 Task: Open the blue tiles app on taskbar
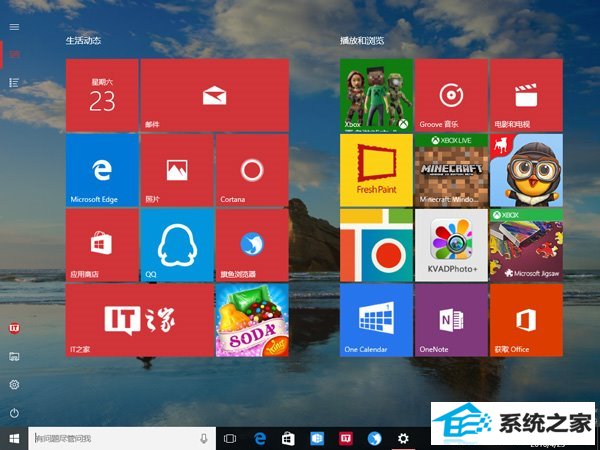click(317, 439)
